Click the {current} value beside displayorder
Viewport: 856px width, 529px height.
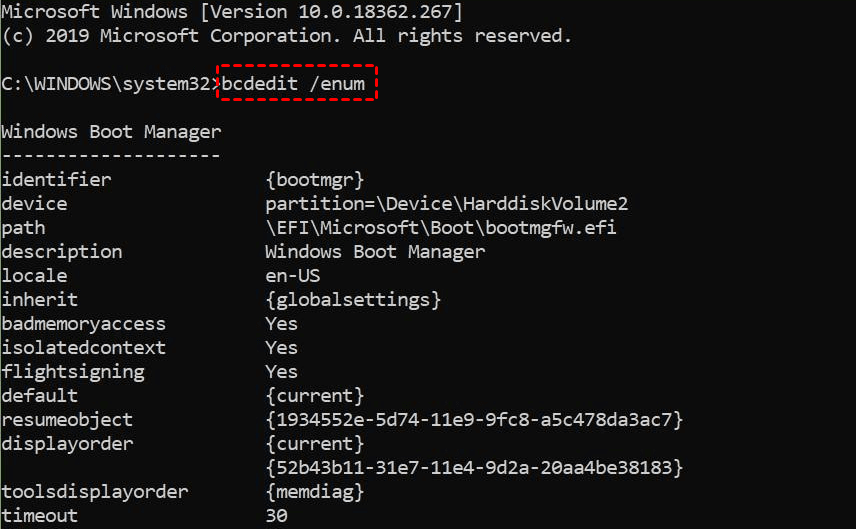[x=314, y=444]
